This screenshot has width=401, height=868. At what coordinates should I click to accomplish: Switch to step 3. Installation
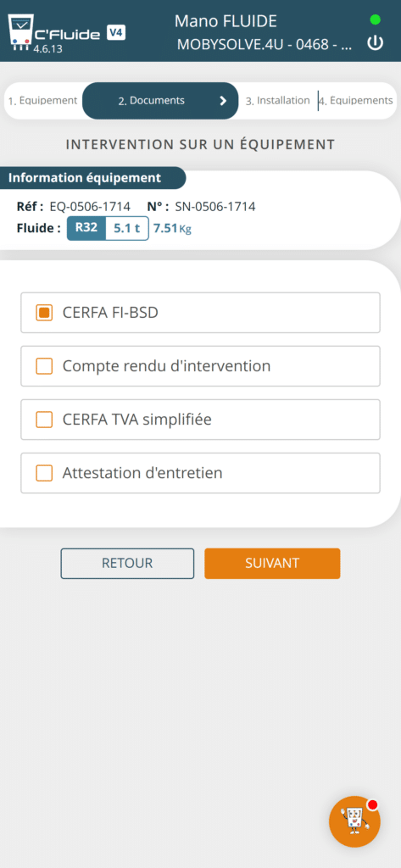[277, 101]
